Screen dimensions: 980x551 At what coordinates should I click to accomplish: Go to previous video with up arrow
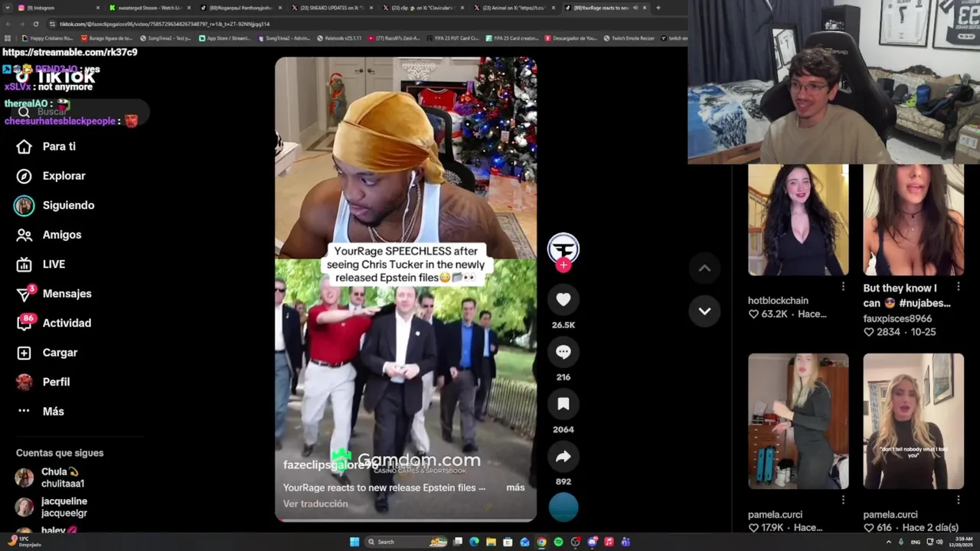[704, 268]
